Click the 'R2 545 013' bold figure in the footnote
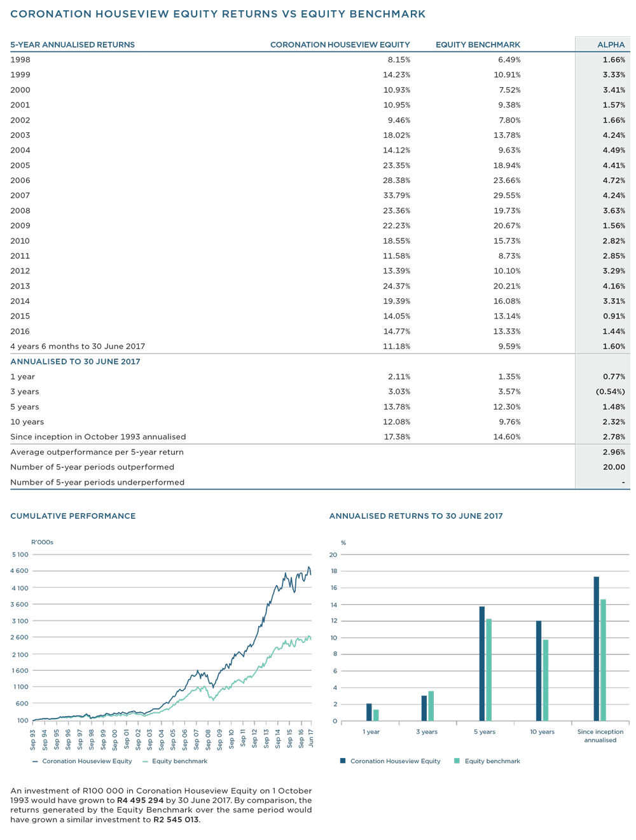Viewport: 636px width, 840px height. 176,820
